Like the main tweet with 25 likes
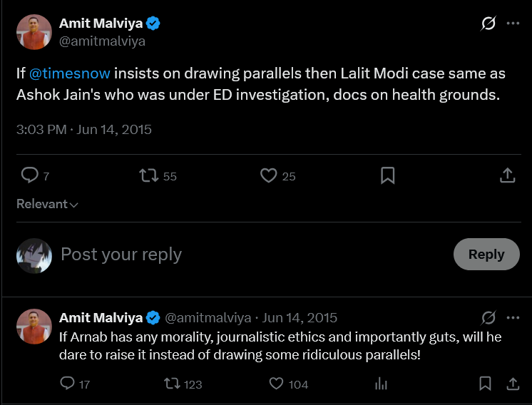532x405 pixels. pyautogui.click(x=268, y=175)
